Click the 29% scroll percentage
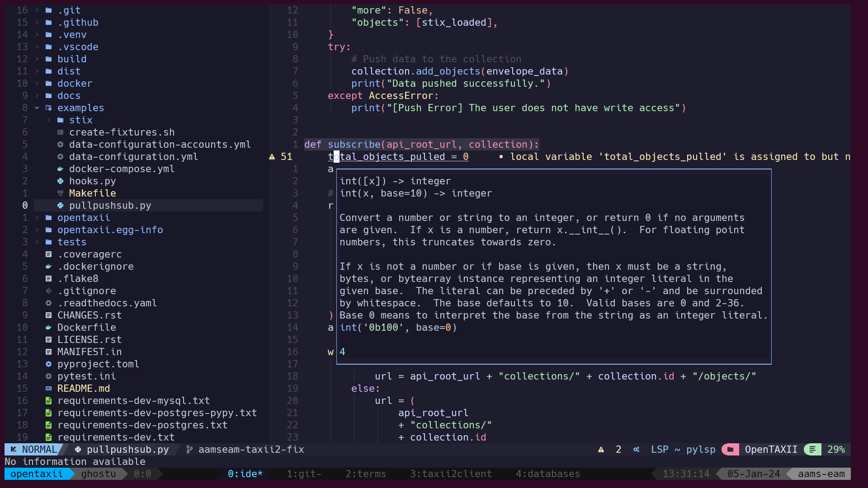 pyautogui.click(x=836, y=450)
